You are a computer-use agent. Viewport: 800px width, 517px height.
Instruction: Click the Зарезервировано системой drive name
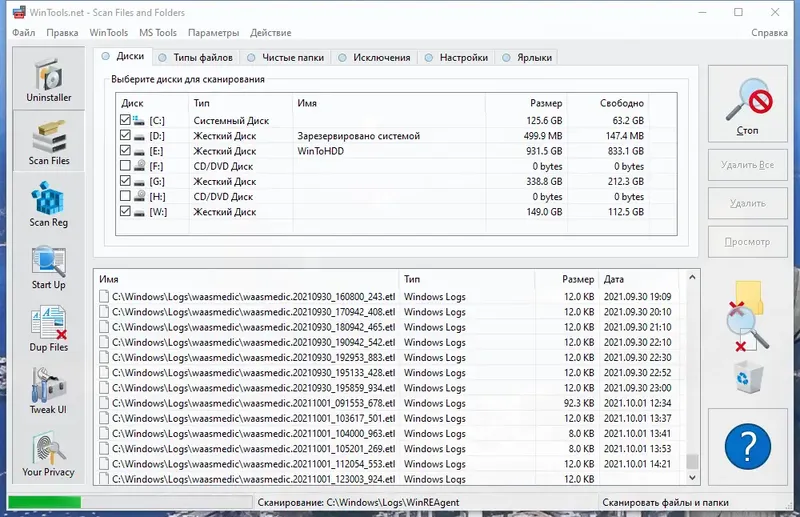click(x=359, y=136)
